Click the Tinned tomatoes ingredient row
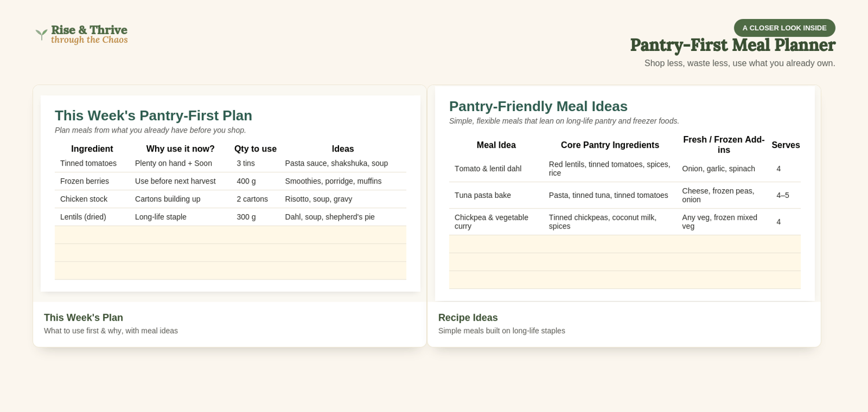868x412 pixels. (x=230, y=163)
